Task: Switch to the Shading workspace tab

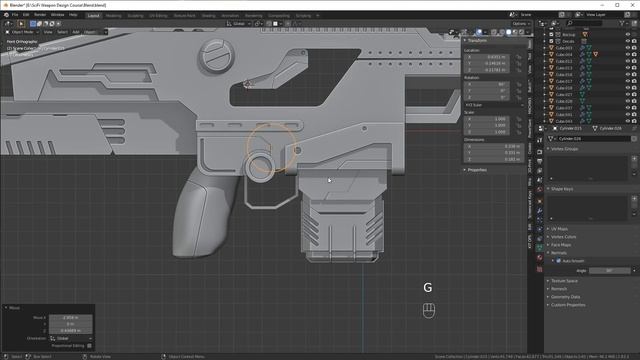Action: [208, 16]
